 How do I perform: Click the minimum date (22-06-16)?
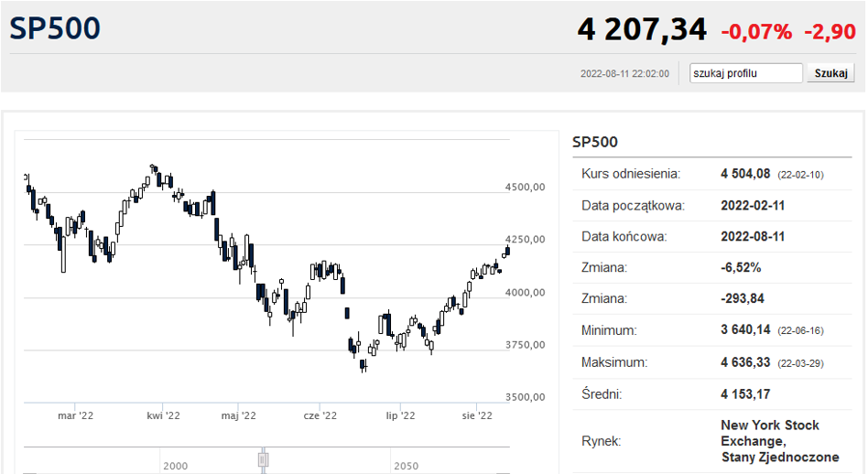tap(800, 330)
